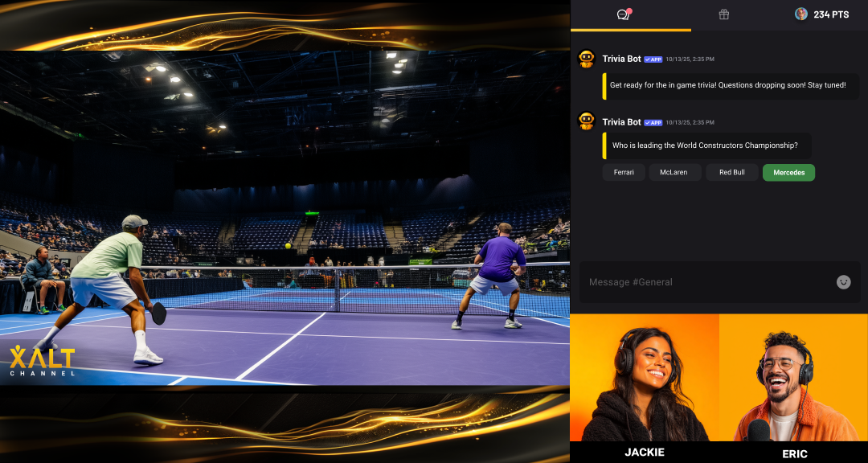This screenshot has height=463, width=868.
Task: Select Ferrari as your trivia answer
Action: 624,171
